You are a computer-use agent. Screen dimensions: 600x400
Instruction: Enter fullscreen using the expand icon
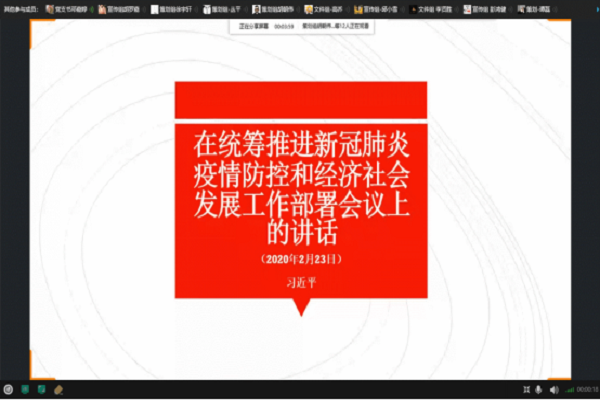tap(526, 389)
